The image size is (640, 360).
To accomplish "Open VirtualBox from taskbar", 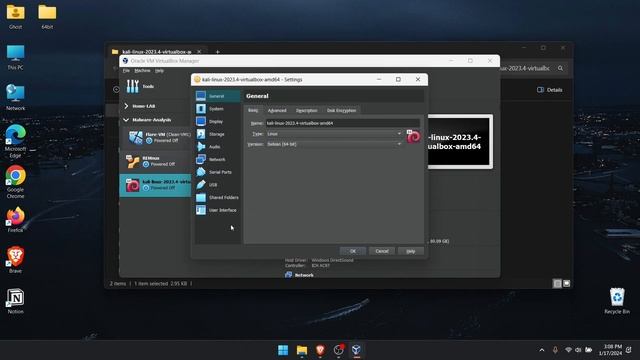I will pyautogui.click(x=356, y=350).
